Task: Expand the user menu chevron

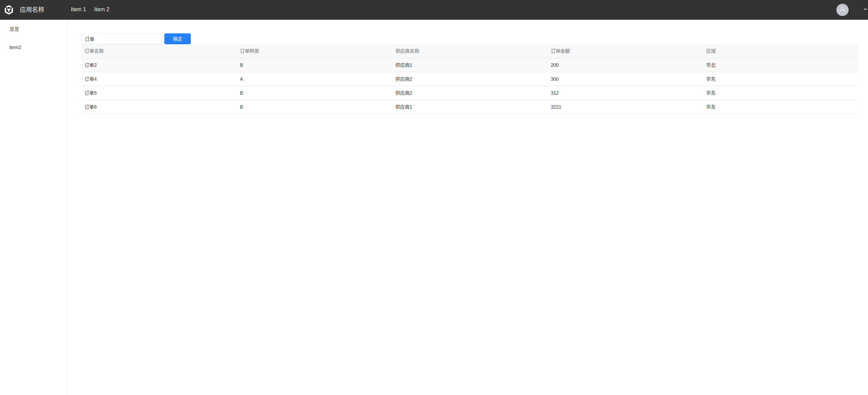Action: (865, 10)
